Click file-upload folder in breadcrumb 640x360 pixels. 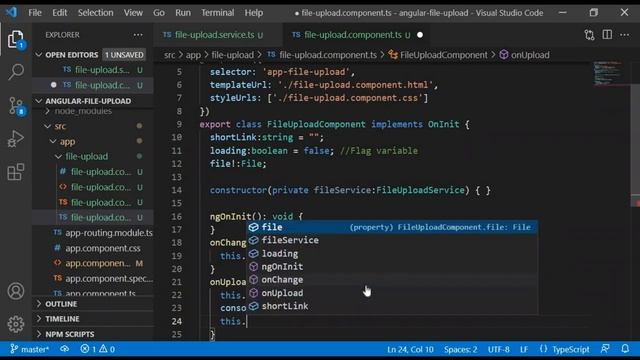pos(232,55)
